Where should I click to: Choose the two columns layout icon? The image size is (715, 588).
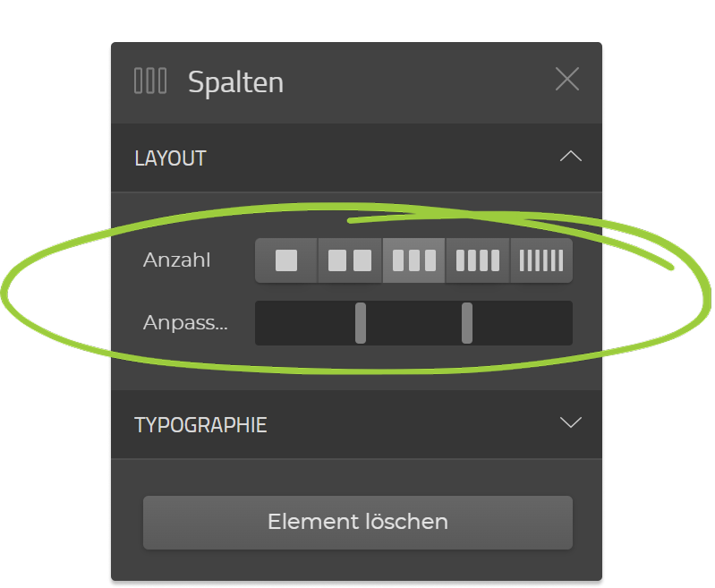point(350,260)
